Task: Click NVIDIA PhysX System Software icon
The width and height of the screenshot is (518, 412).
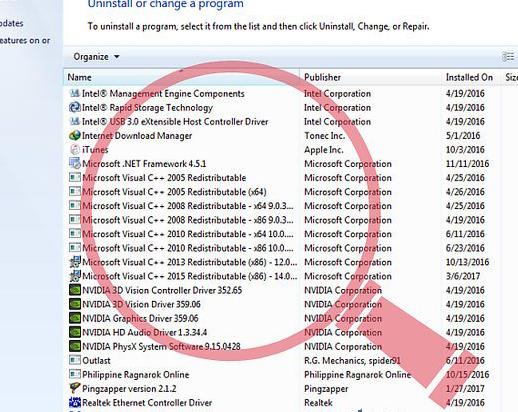Action: [x=75, y=346]
